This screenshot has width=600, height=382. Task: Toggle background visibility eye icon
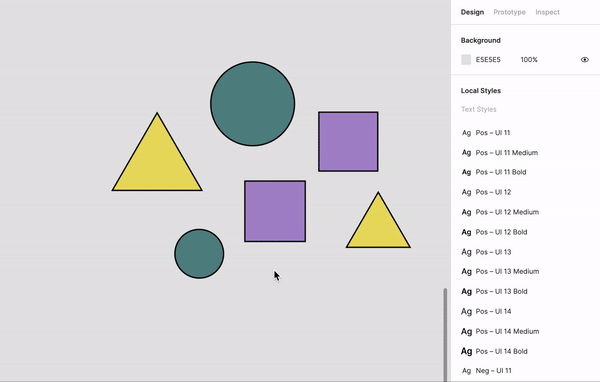click(x=584, y=60)
